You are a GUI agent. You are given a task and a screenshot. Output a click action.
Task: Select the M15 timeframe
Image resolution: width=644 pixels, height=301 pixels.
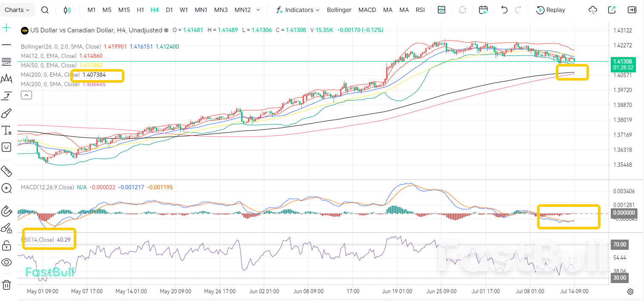[124, 10]
